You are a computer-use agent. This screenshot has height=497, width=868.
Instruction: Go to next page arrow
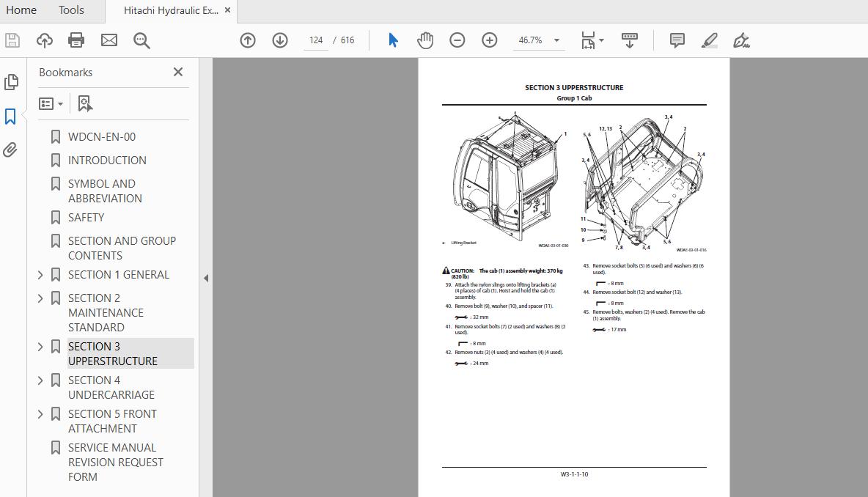280,40
